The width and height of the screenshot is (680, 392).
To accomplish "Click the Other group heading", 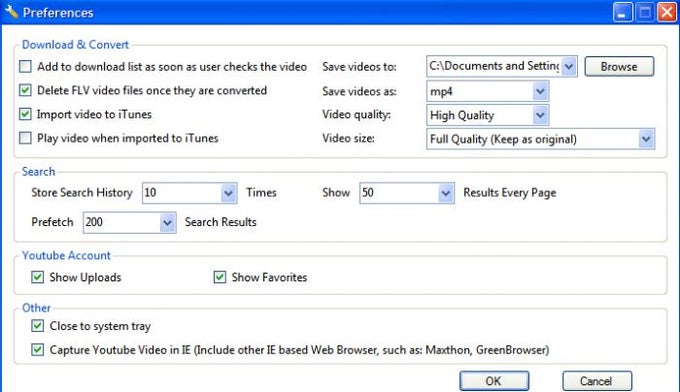I will [x=36, y=308].
